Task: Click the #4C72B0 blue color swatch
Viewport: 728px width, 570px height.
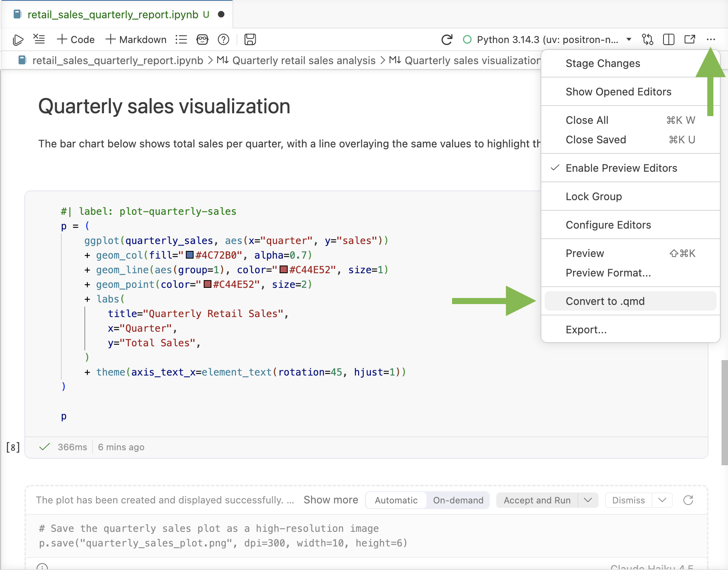Action: tap(190, 255)
